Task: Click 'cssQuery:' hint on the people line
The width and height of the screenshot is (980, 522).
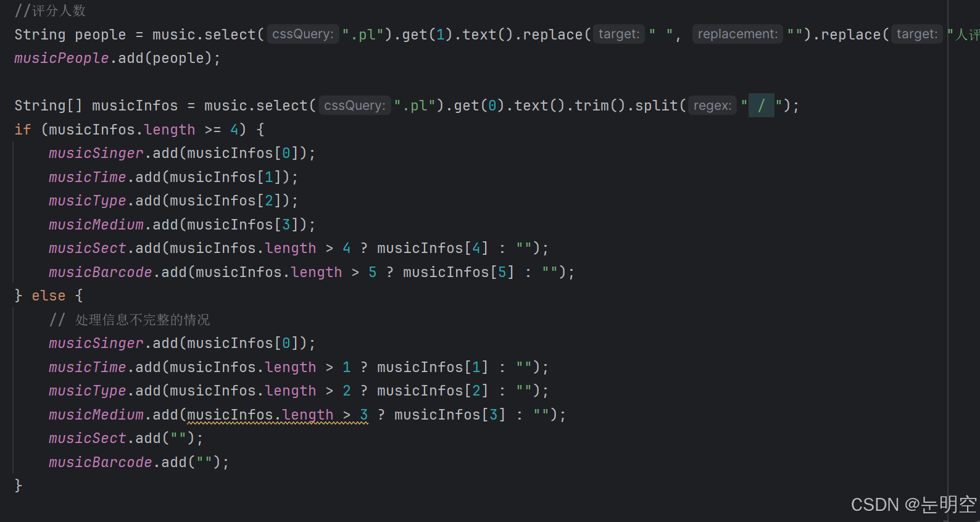Action: (x=303, y=34)
